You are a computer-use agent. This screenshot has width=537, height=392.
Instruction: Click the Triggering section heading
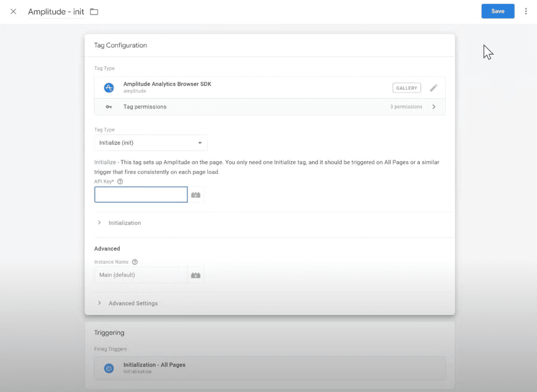coord(109,333)
